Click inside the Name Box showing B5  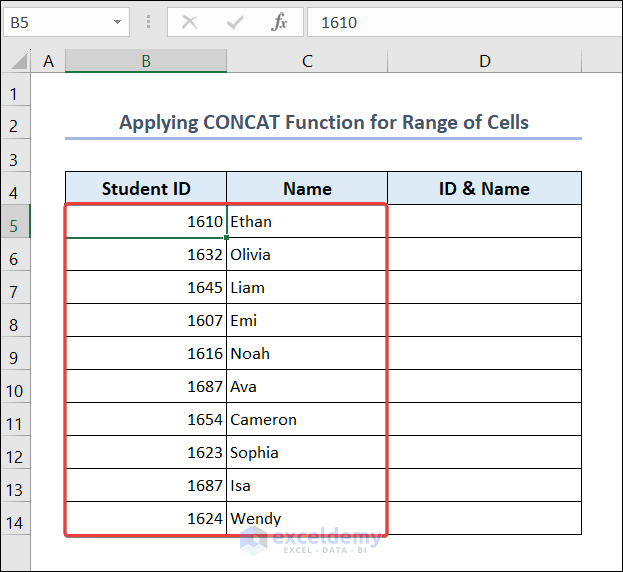click(55, 22)
